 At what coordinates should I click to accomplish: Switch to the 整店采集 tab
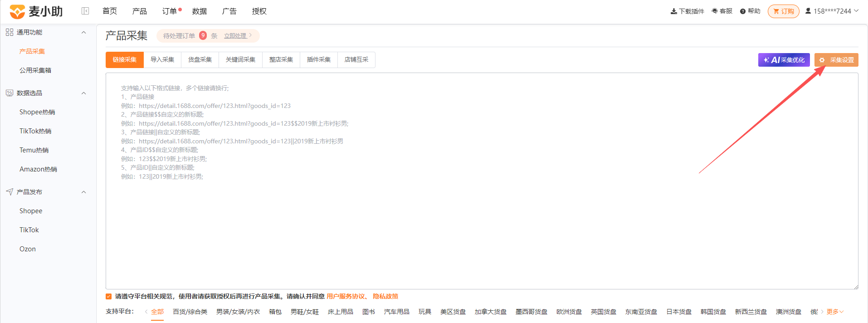point(281,60)
